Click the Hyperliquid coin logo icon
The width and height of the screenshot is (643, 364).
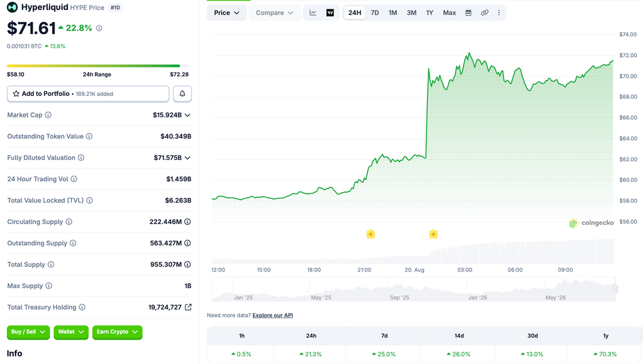click(13, 7)
